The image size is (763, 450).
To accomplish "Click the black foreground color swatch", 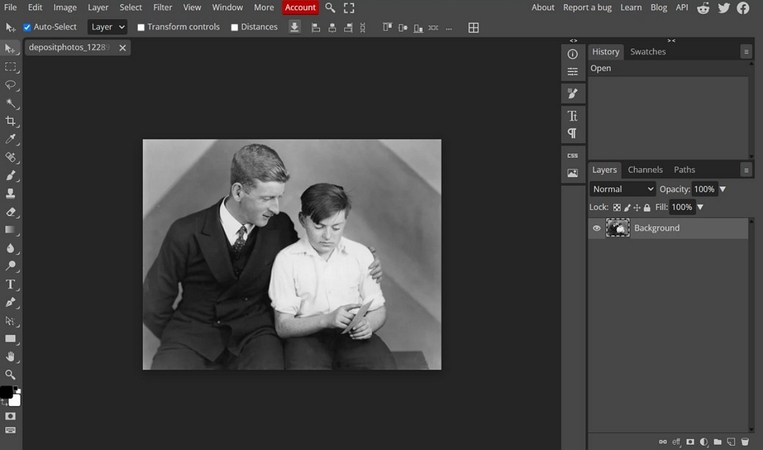I will click(6, 392).
